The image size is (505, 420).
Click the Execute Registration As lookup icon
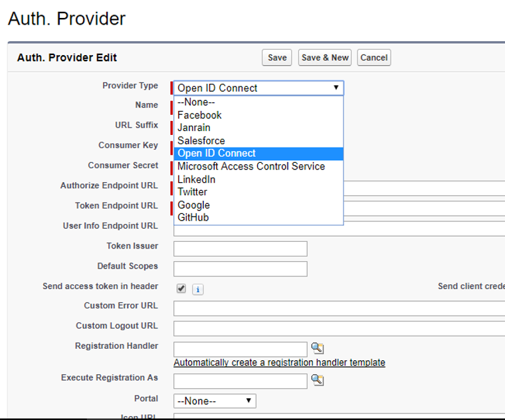pyautogui.click(x=317, y=380)
